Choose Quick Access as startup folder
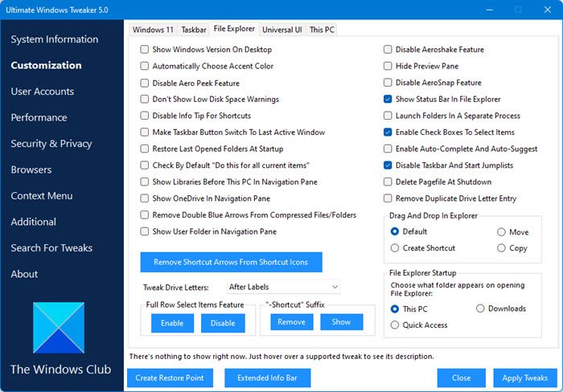 click(x=395, y=325)
